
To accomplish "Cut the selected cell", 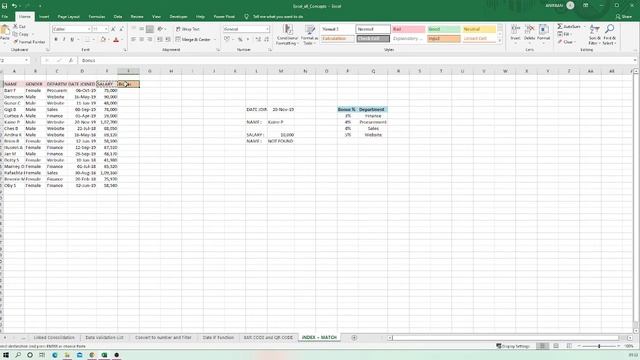I will pos(20,27).
